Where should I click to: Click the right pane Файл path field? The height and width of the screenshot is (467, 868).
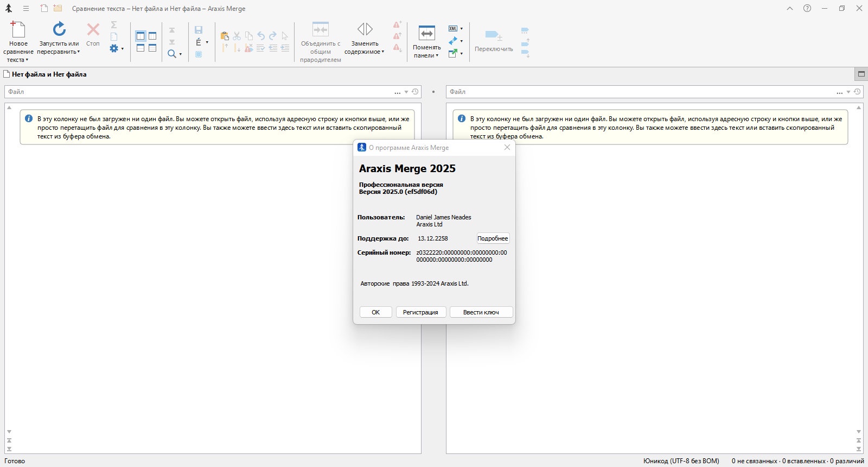640,92
